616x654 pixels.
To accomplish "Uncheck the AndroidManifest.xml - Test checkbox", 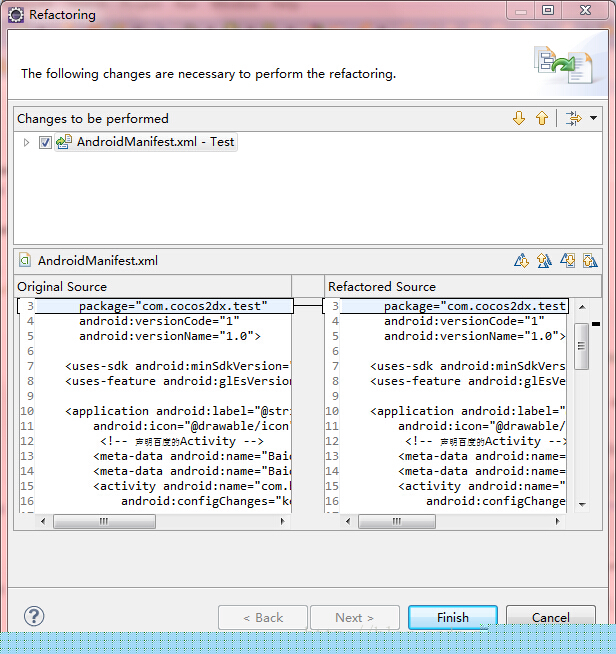I will pyautogui.click(x=45, y=142).
